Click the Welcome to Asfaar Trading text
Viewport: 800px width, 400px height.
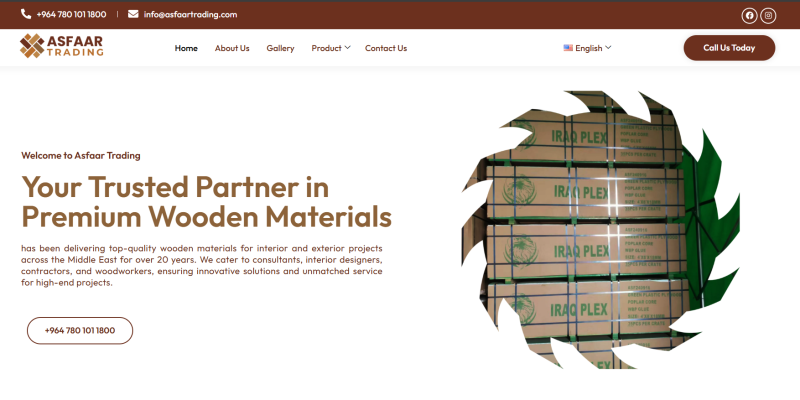(x=81, y=156)
